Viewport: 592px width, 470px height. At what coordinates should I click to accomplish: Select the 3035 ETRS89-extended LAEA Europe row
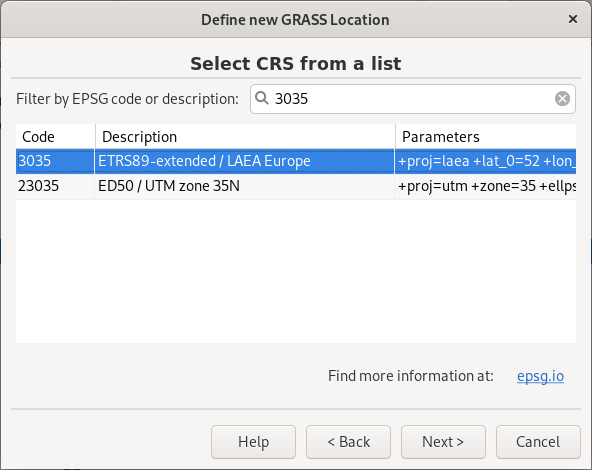(x=296, y=161)
